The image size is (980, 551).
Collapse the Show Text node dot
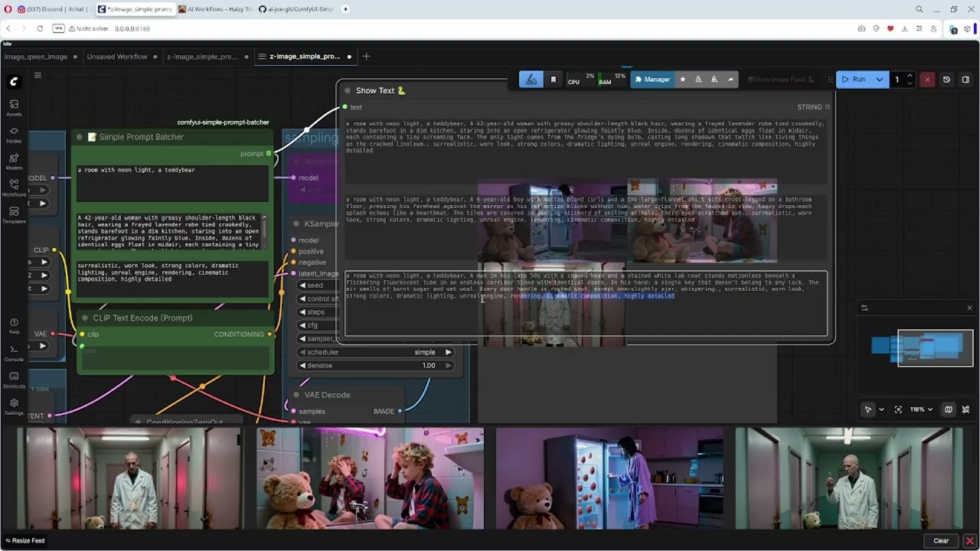(348, 90)
